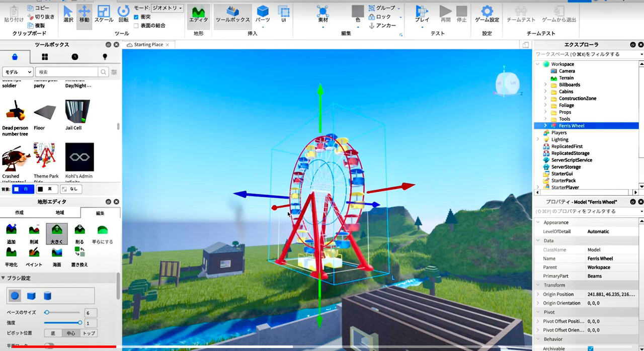This screenshot has height=351, width=644.
Task: Switch to the 地域 terrain tab
Action: point(60,213)
